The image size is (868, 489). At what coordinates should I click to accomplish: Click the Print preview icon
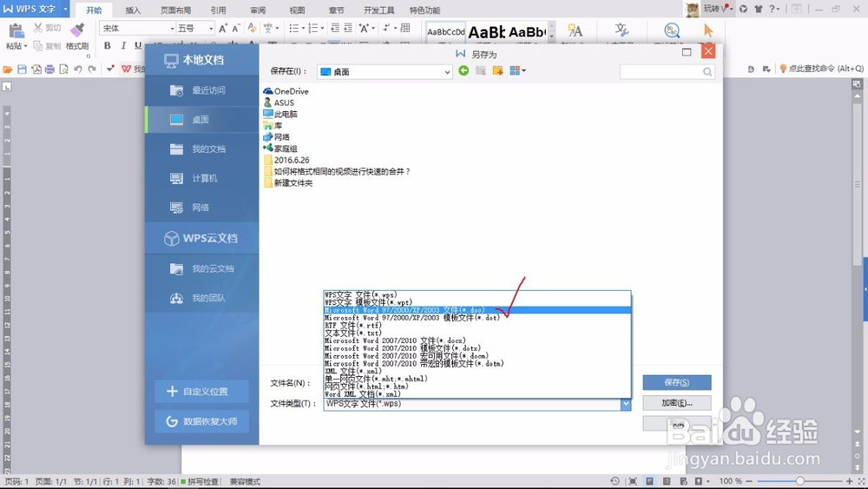[x=63, y=69]
